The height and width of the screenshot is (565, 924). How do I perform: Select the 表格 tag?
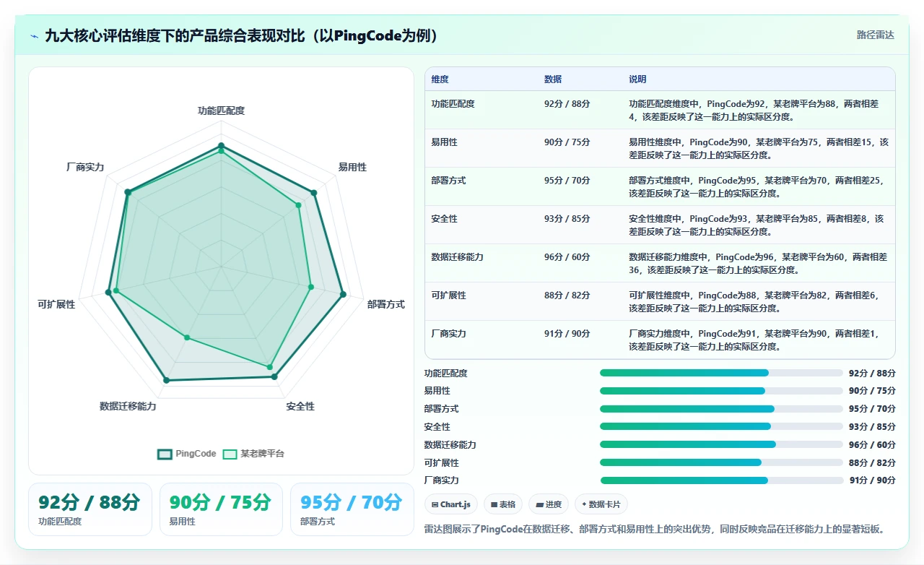coord(503,504)
